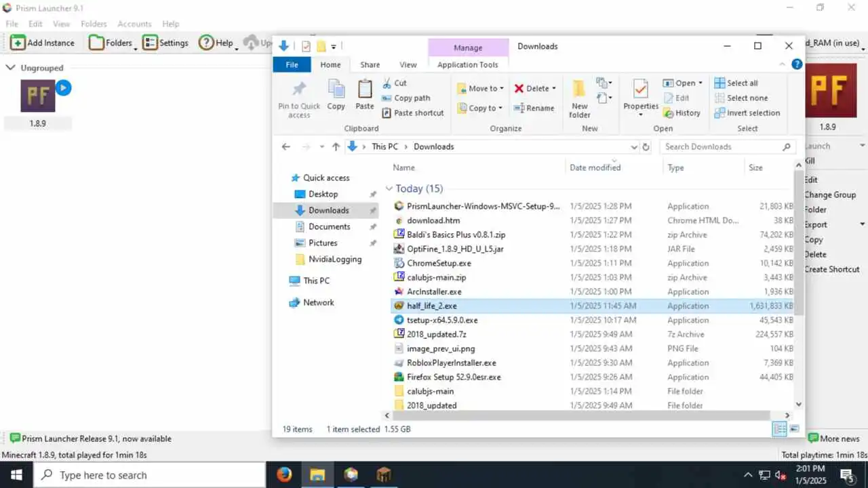Click the Refresh button beside address bar
Viewport: 868px width, 488px height.
[x=646, y=146]
